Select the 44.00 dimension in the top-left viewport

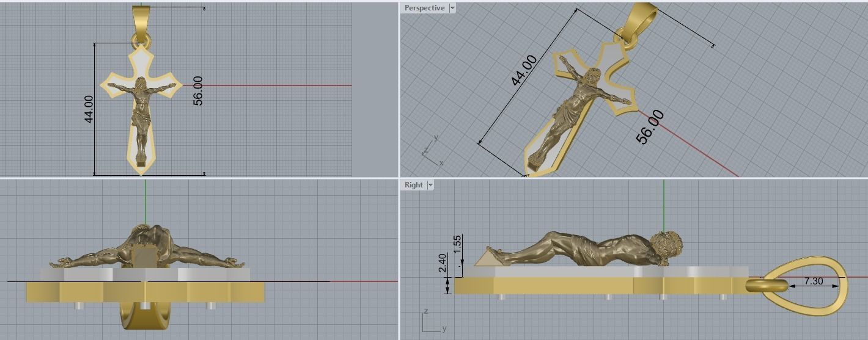click(89, 109)
